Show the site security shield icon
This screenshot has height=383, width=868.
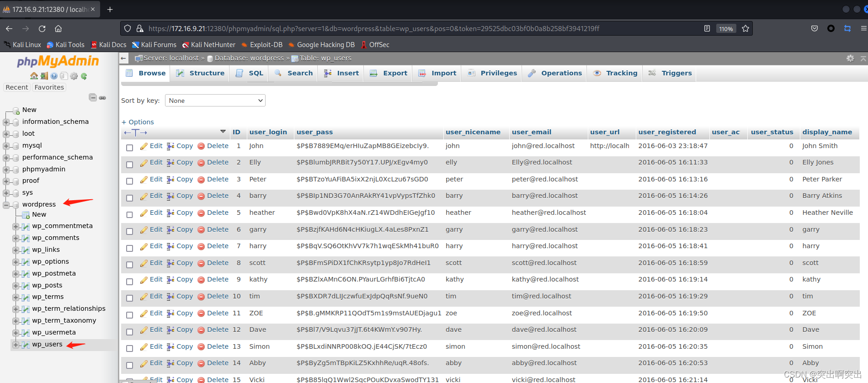(x=128, y=28)
